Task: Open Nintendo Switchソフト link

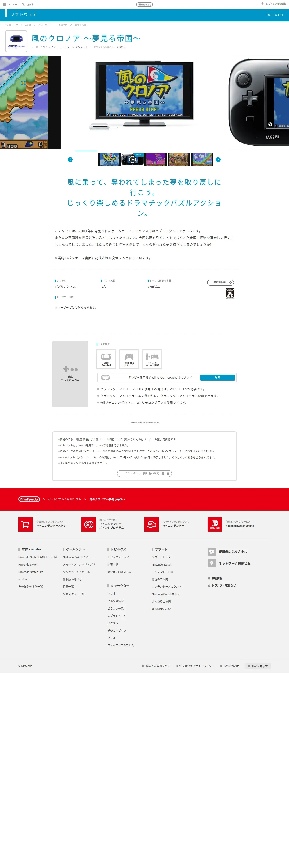Action: click(77, 557)
